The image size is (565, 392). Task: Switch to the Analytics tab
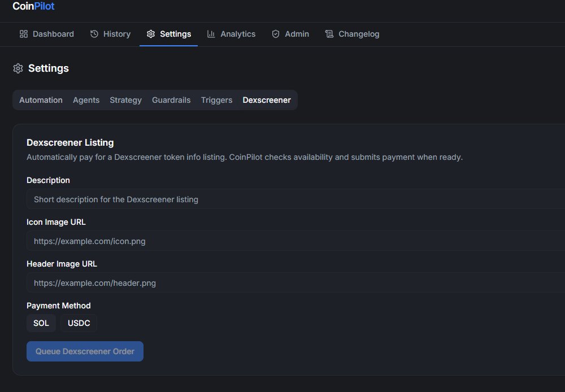[x=231, y=34]
